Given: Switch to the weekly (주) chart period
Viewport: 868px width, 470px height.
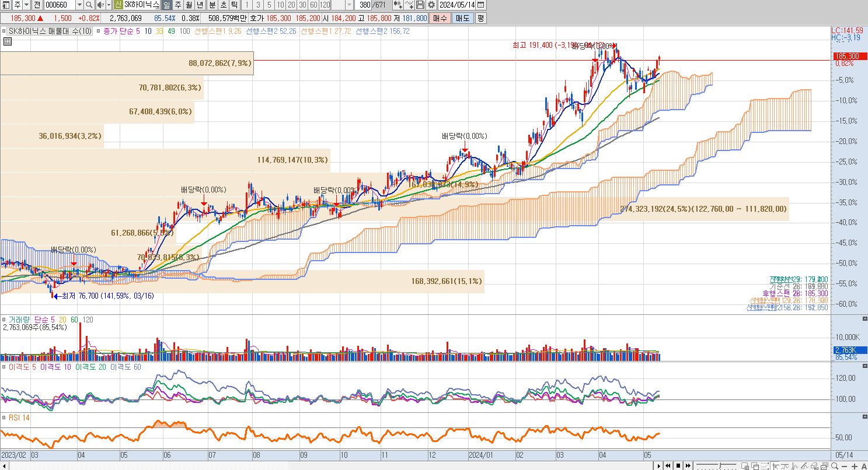Looking at the screenshot, I should click(x=177, y=5).
